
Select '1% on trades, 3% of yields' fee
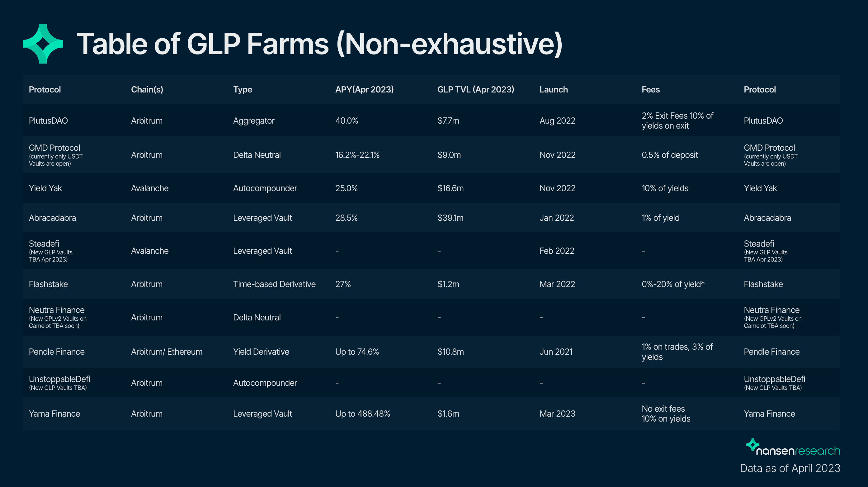coord(677,352)
